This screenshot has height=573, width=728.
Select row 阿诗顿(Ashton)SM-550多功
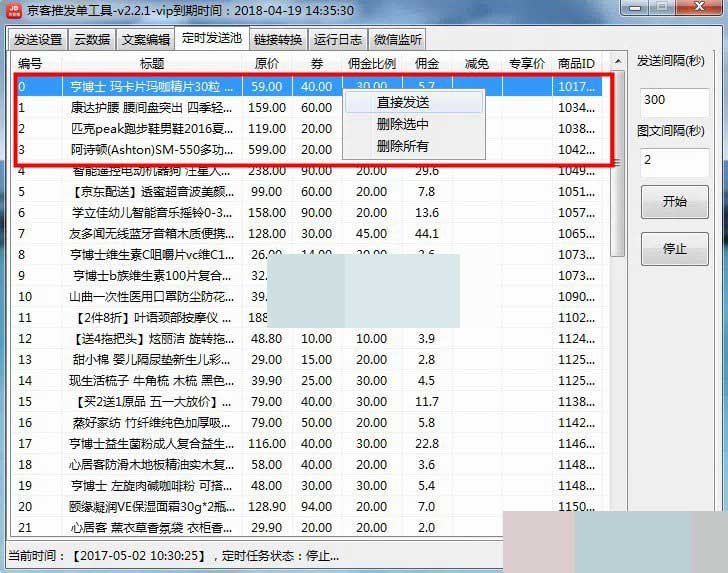coord(309,150)
